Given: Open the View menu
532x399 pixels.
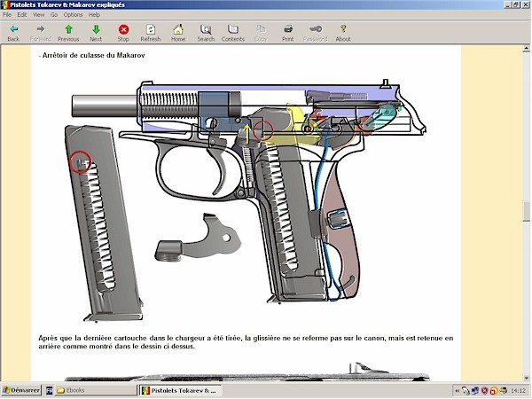Looking at the screenshot, I should (38, 14).
